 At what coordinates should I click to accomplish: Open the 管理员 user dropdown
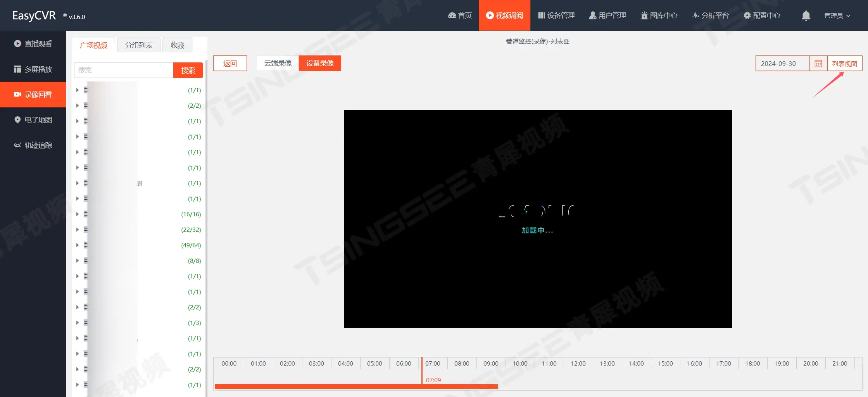click(837, 16)
